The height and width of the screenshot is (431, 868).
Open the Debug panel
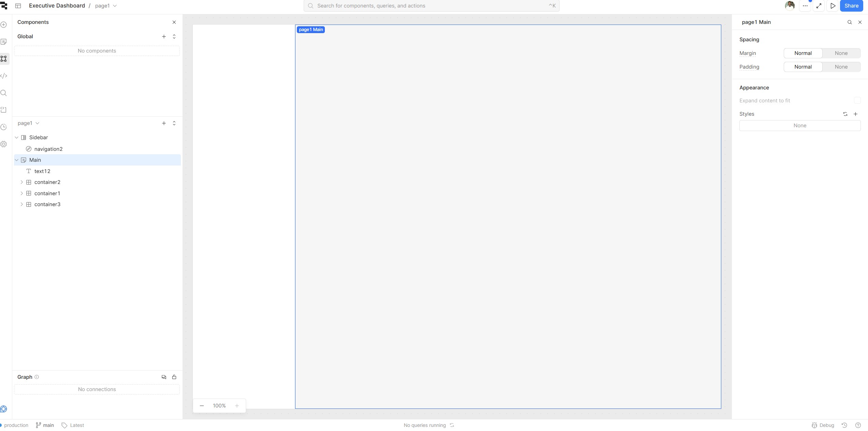823,425
